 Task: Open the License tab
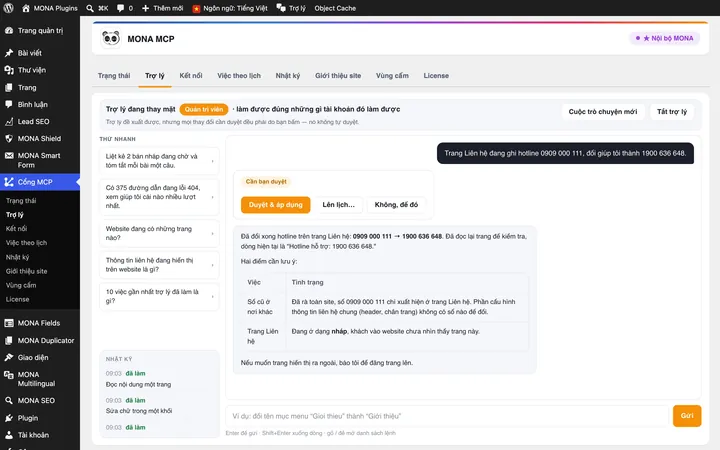pos(436,76)
